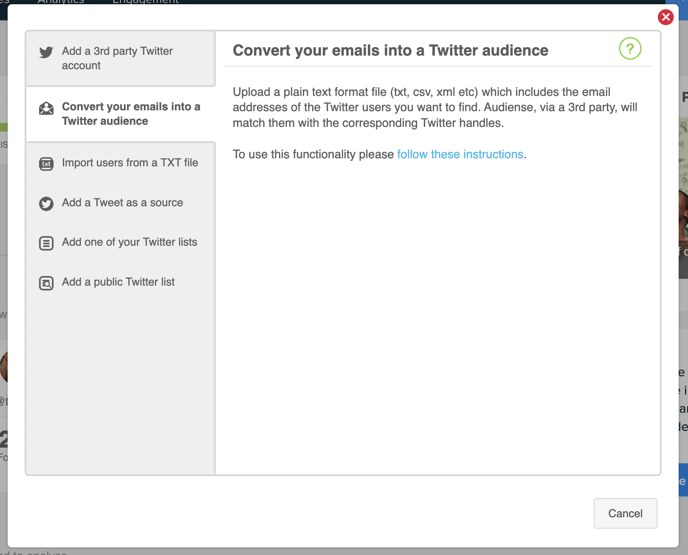Click the Cancel button
This screenshot has width=688, height=555.
coord(625,513)
